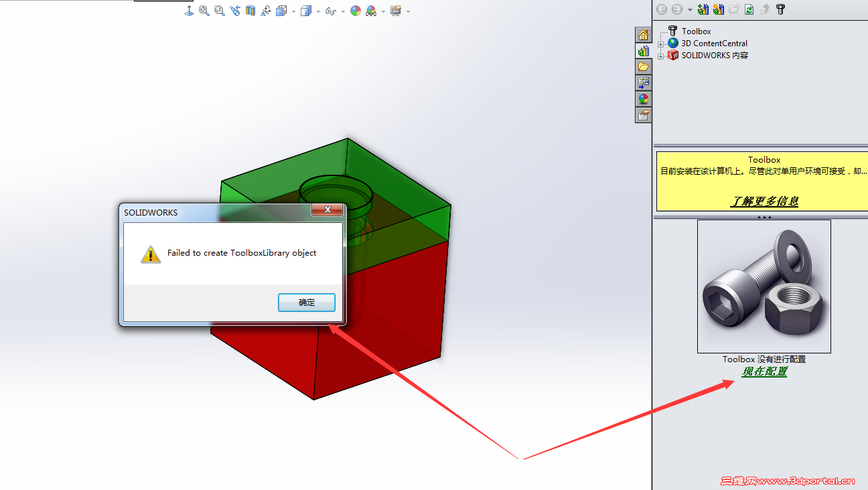Click the Create New Folder icon
The image size is (868, 490).
pyautogui.click(x=734, y=9)
